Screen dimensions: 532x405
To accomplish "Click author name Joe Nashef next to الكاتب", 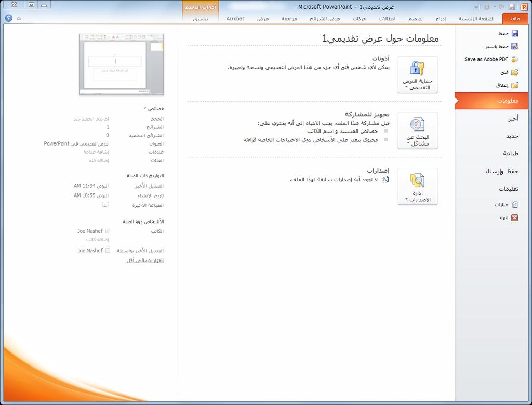I will [x=90, y=231].
